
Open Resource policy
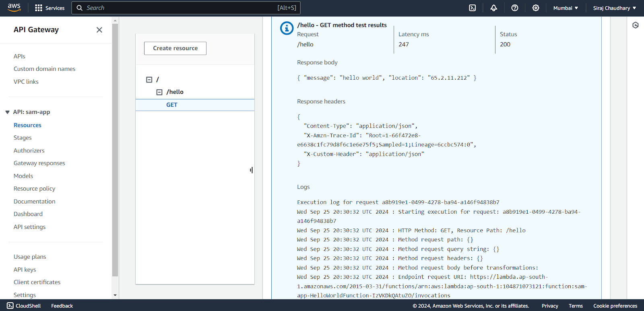34,189
